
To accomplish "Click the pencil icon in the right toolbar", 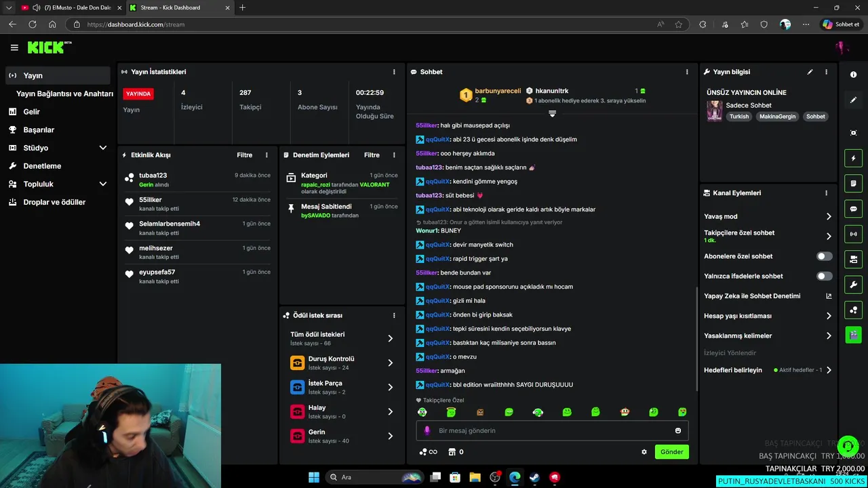I will (853, 100).
